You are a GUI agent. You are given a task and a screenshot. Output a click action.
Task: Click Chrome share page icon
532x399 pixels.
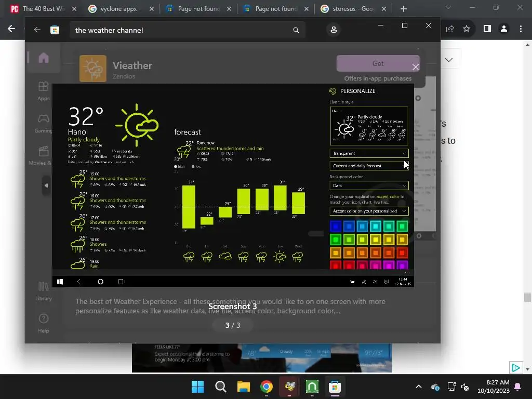(449, 29)
